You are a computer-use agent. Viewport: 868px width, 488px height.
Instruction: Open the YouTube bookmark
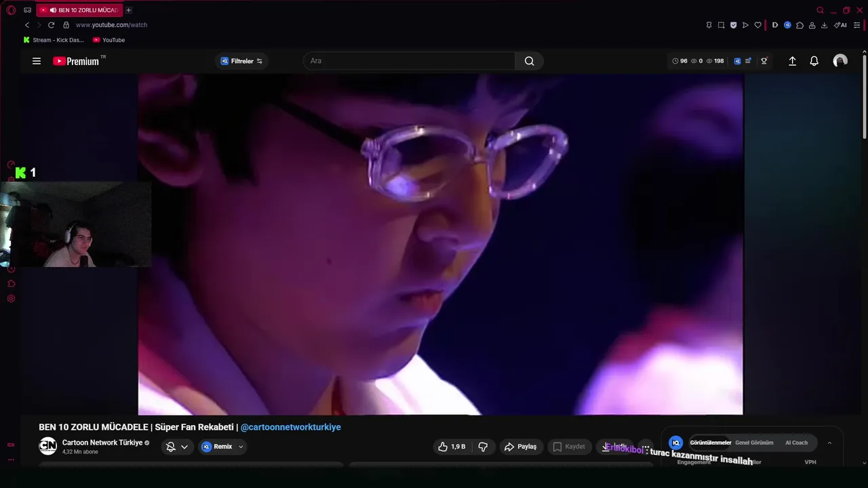108,40
